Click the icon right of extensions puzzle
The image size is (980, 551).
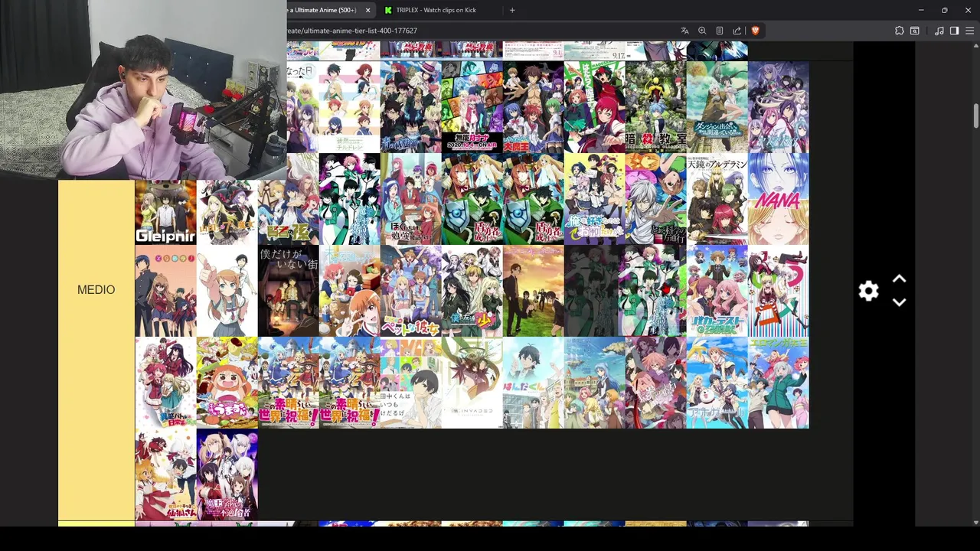(x=915, y=31)
